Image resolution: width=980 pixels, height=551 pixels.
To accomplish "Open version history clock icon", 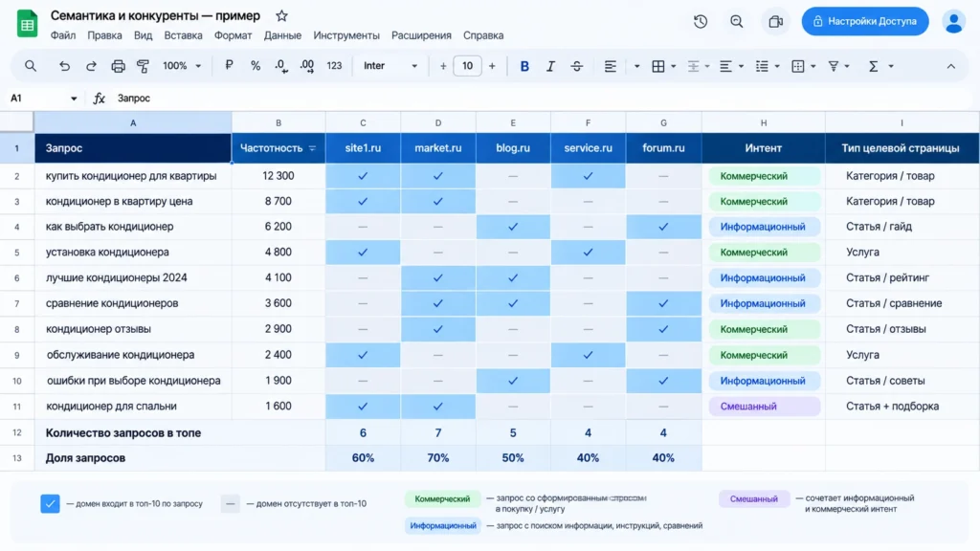I will tap(700, 21).
